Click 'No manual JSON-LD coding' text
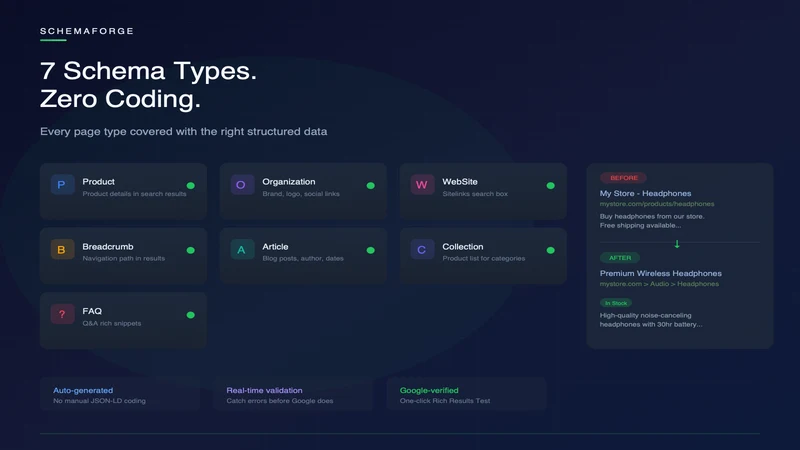The width and height of the screenshot is (800, 450). (x=99, y=401)
